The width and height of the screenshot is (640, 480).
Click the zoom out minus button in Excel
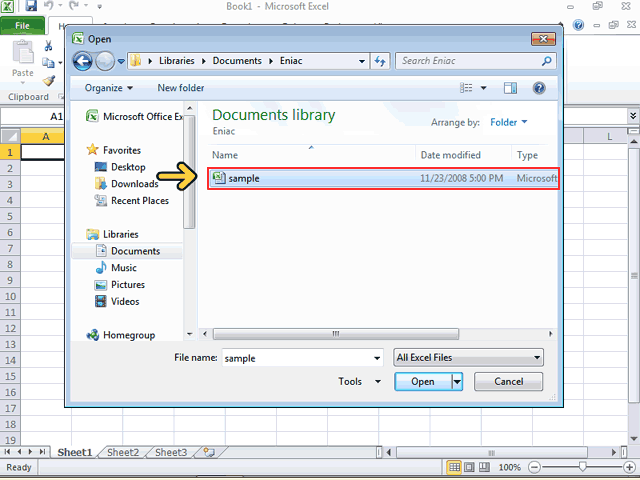[x=535, y=467]
